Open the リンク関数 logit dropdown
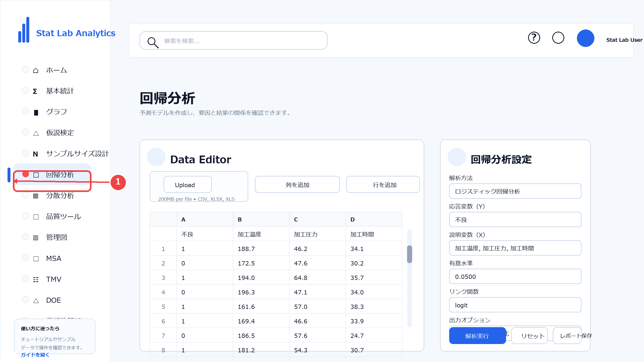The height and width of the screenshot is (362, 644). tap(515, 305)
